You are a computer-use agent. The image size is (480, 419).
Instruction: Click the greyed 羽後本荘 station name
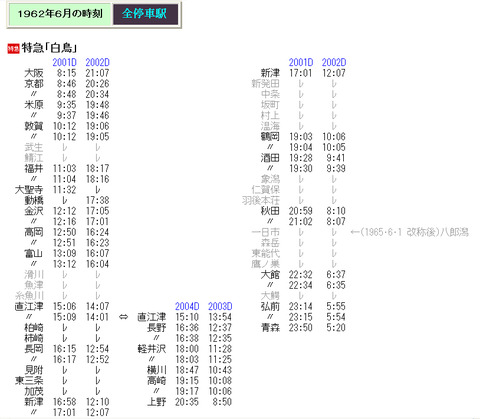261,201
